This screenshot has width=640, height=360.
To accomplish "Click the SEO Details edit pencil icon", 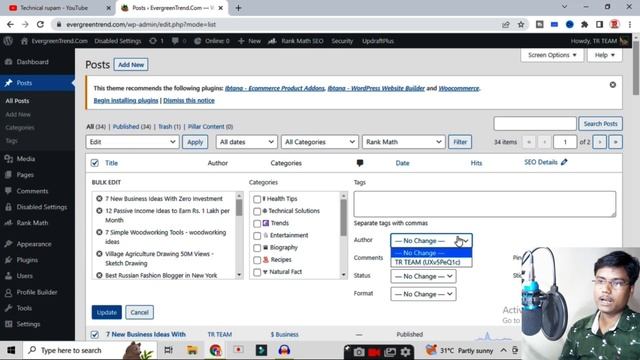I will [x=564, y=162].
